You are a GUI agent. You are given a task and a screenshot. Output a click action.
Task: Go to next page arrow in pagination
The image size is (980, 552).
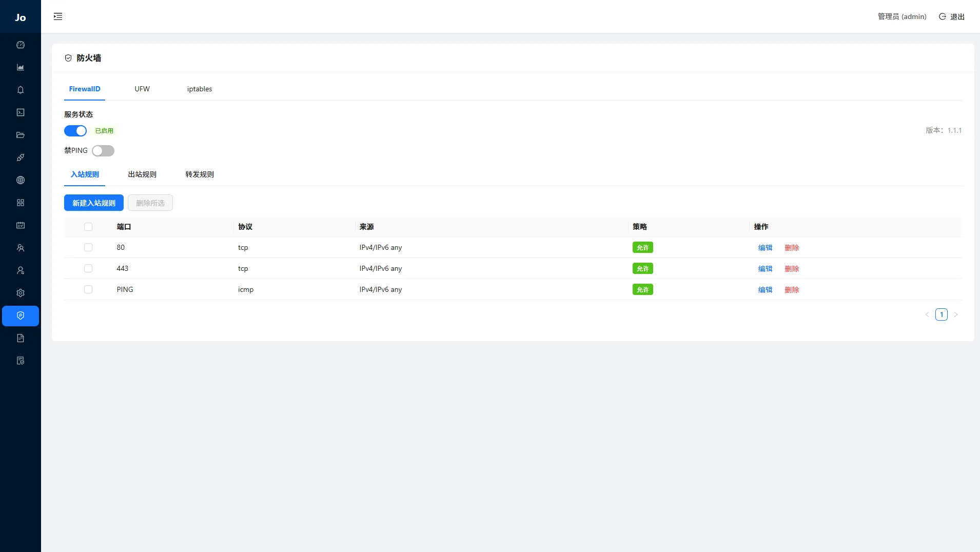coord(956,314)
